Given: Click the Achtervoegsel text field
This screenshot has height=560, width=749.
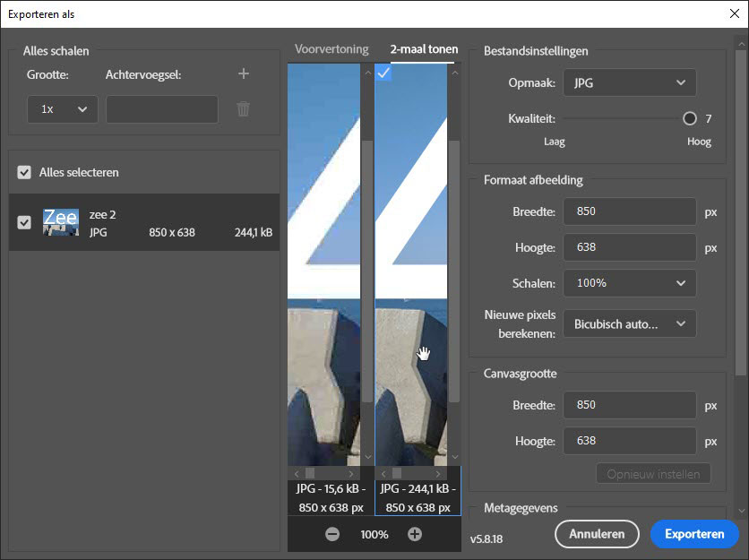Looking at the screenshot, I should [162, 109].
